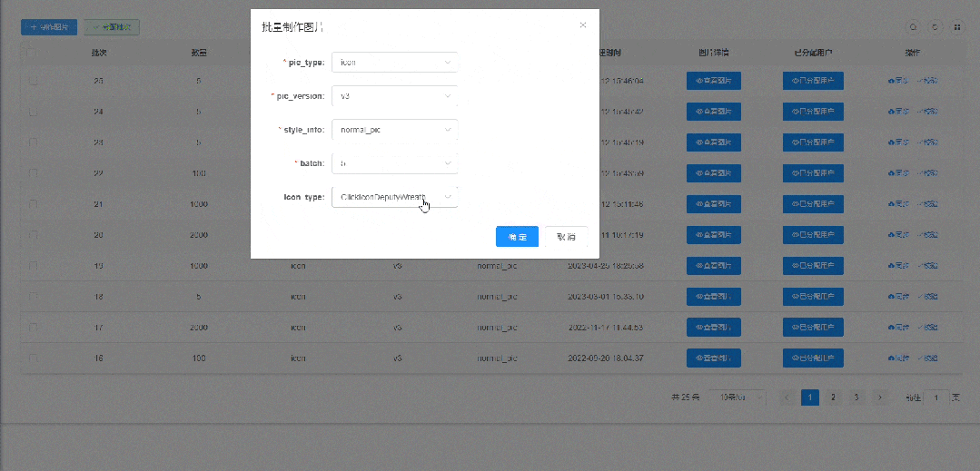Click checkmark verify action for batch 24
The height and width of the screenshot is (471, 980).
click(927, 112)
